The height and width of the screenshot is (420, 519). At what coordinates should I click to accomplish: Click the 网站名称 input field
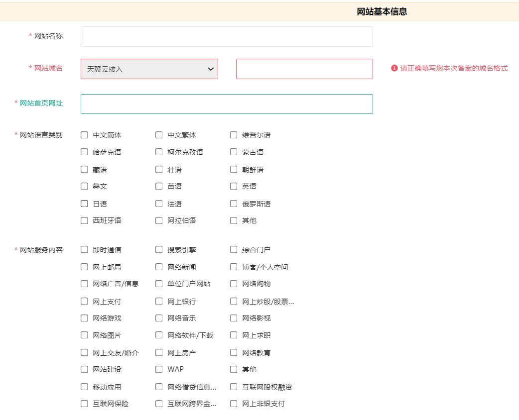pyautogui.click(x=227, y=36)
